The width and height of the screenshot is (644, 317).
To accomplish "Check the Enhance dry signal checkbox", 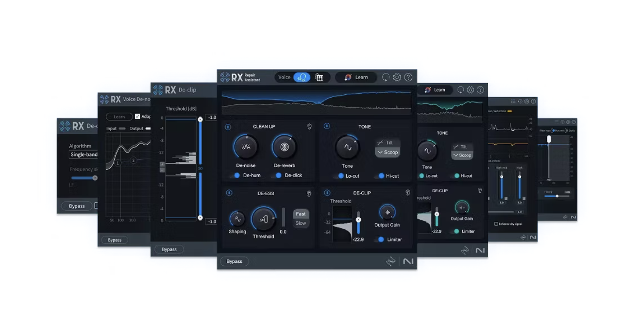I will tap(496, 224).
